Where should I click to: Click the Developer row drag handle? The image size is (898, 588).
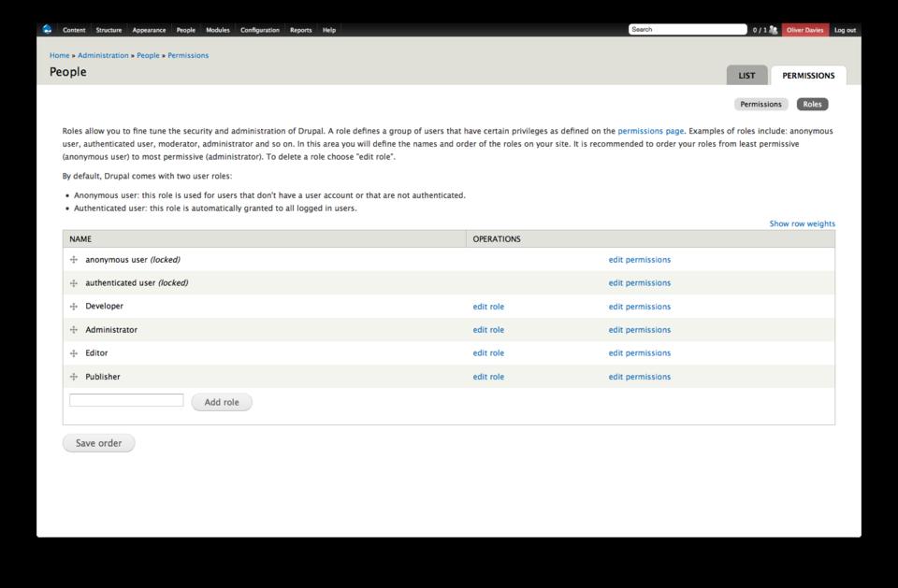click(x=74, y=307)
